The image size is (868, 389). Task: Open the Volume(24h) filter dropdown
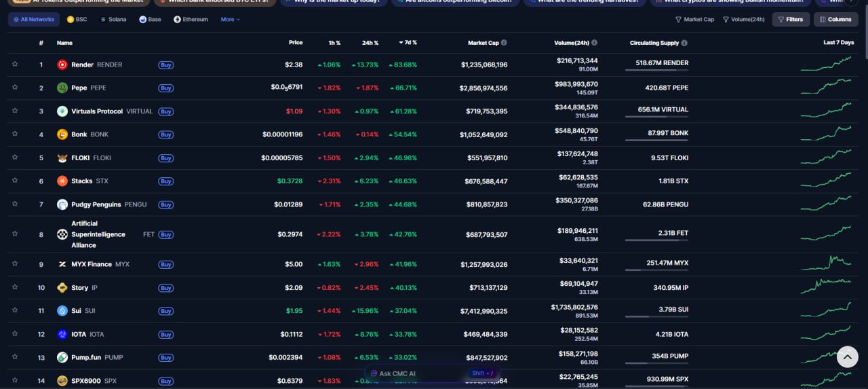click(743, 20)
